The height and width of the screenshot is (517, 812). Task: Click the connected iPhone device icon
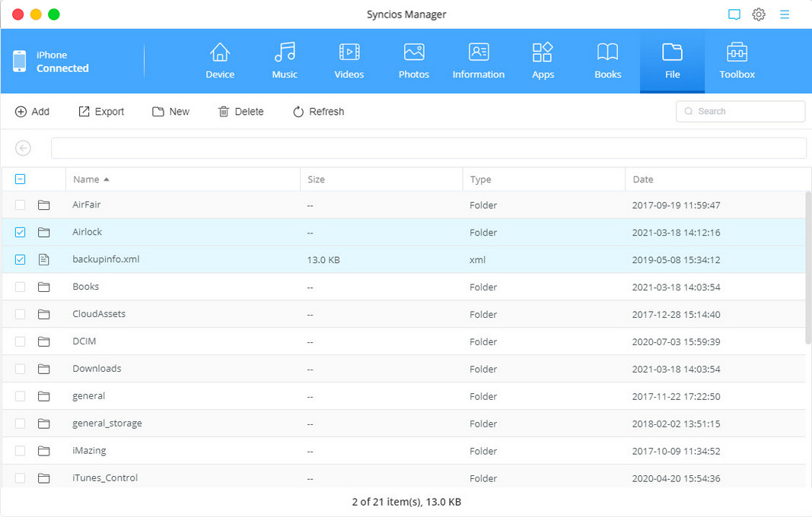[20, 61]
